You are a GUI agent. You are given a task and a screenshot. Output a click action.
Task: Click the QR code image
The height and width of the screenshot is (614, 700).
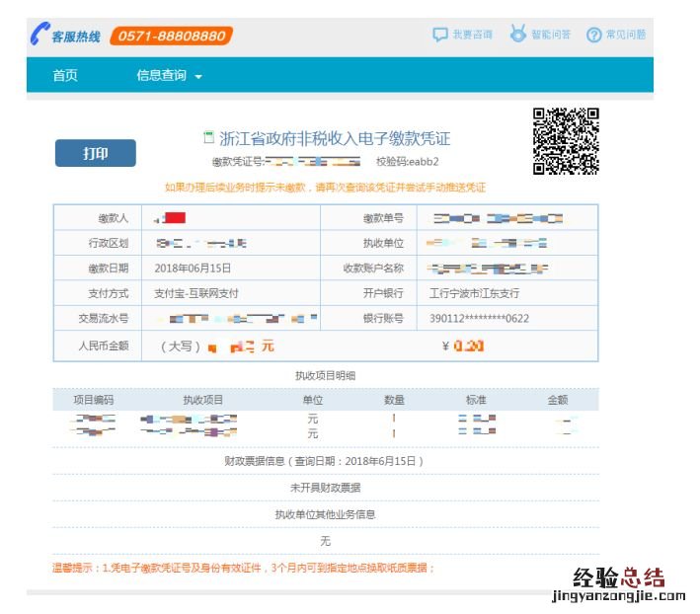point(566,141)
